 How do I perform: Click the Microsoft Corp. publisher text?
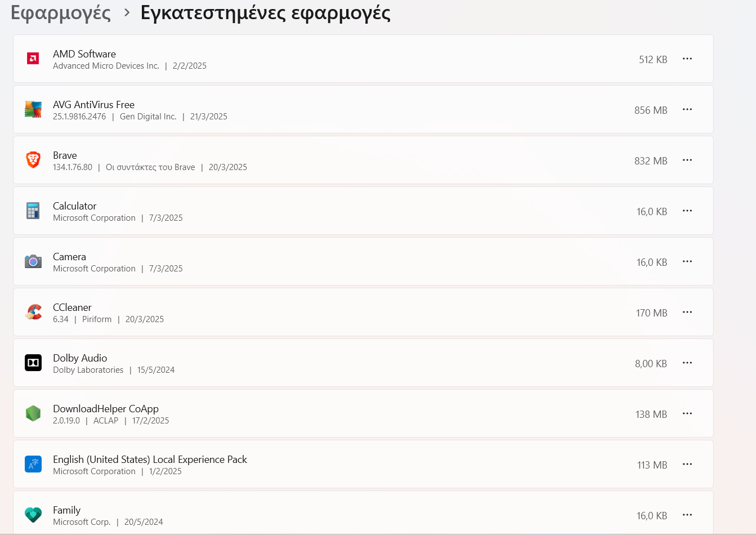click(x=82, y=522)
